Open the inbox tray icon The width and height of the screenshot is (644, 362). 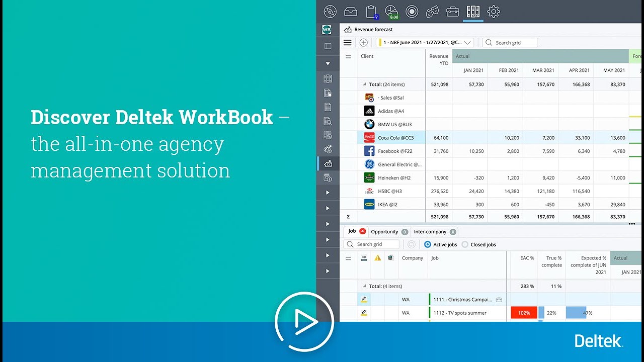point(350,11)
